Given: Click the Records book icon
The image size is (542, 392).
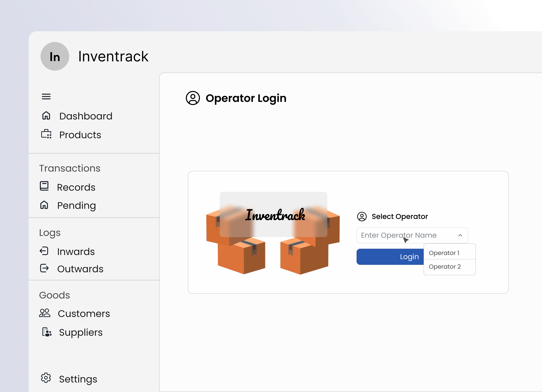Looking at the screenshot, I should click(44, 186).
